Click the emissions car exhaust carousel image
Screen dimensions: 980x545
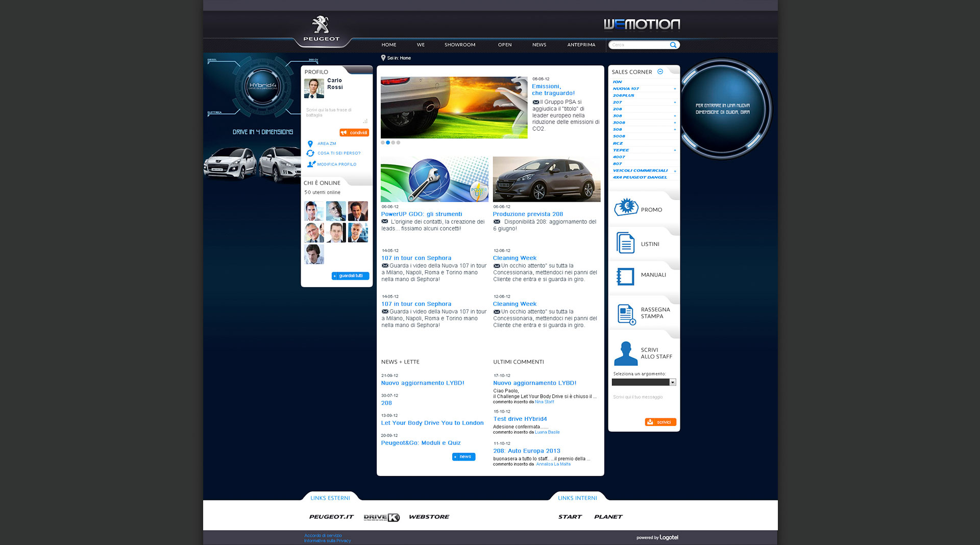(454, 107)
